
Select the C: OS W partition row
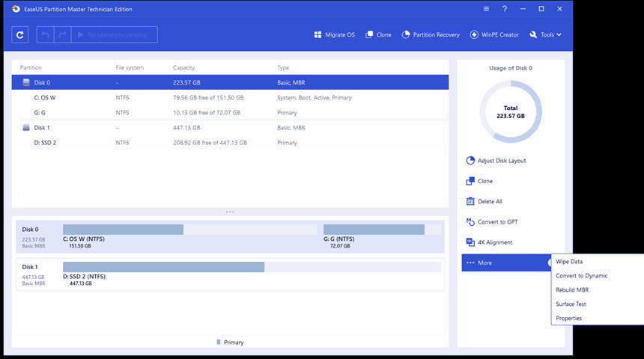click(230, 98)
